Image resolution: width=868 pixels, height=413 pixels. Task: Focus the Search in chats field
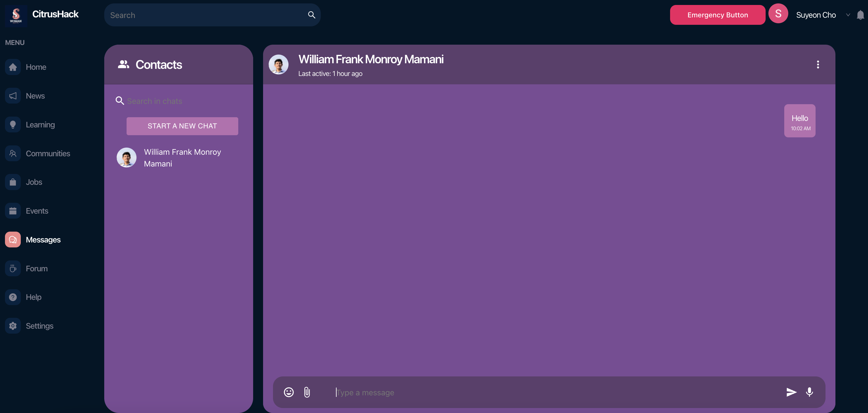click(182, 101)
